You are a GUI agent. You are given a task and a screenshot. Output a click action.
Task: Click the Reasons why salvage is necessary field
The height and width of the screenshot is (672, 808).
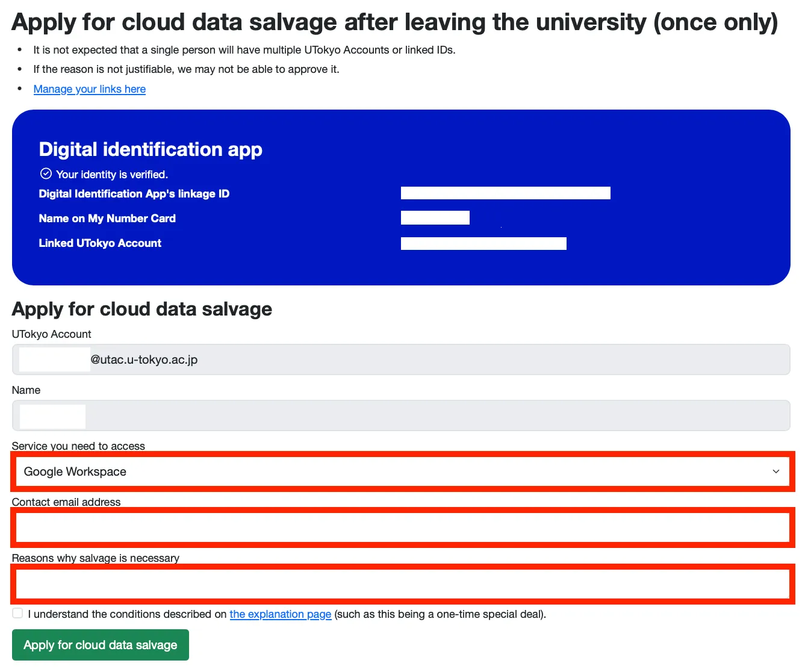pyautogui.click(x=402, y=583)
